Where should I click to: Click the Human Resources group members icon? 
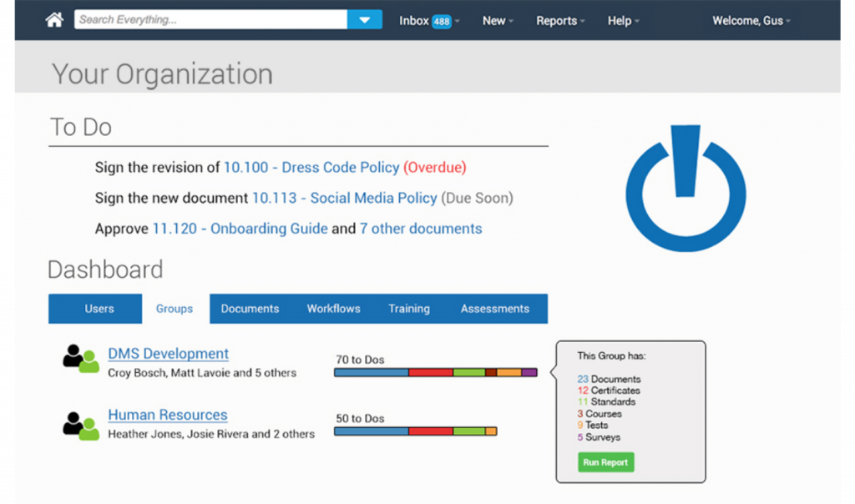pos(77,421)
